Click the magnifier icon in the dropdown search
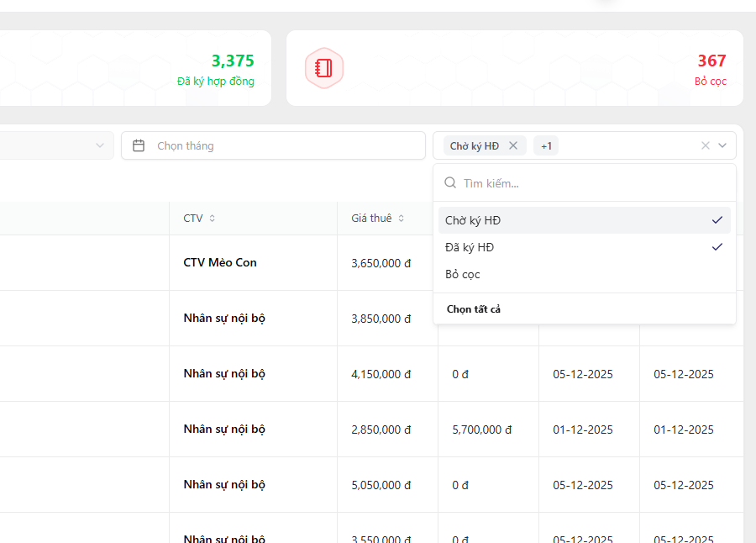The image size is (756, 543). [x=450, y=182]
